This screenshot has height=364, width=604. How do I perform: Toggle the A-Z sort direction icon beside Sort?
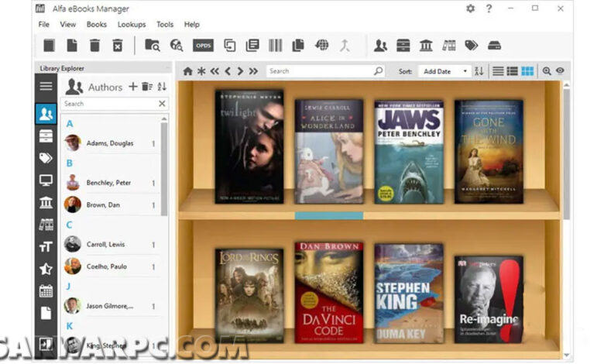479,71
